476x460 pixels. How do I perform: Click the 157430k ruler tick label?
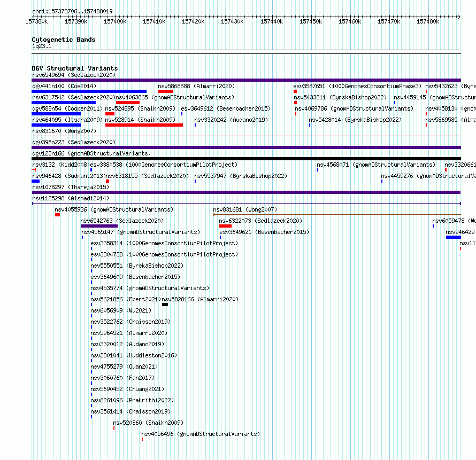(232, 21)
